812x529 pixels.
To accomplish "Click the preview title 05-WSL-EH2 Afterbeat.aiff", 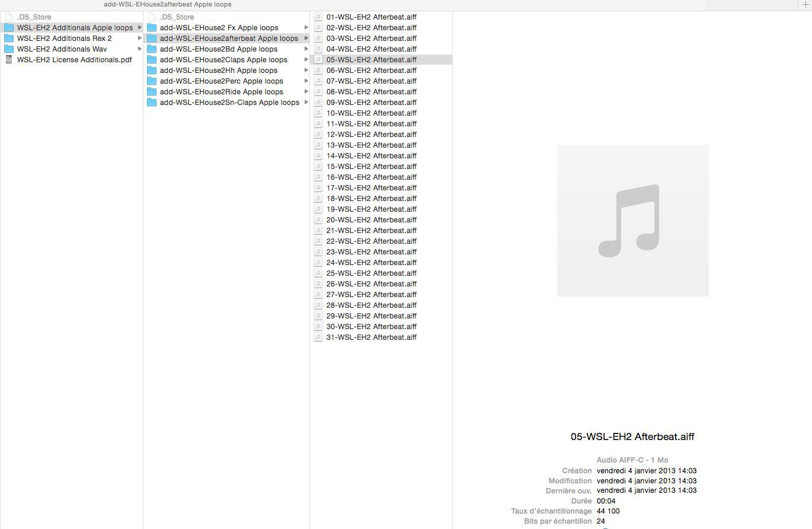I will [x=632, y=437].
